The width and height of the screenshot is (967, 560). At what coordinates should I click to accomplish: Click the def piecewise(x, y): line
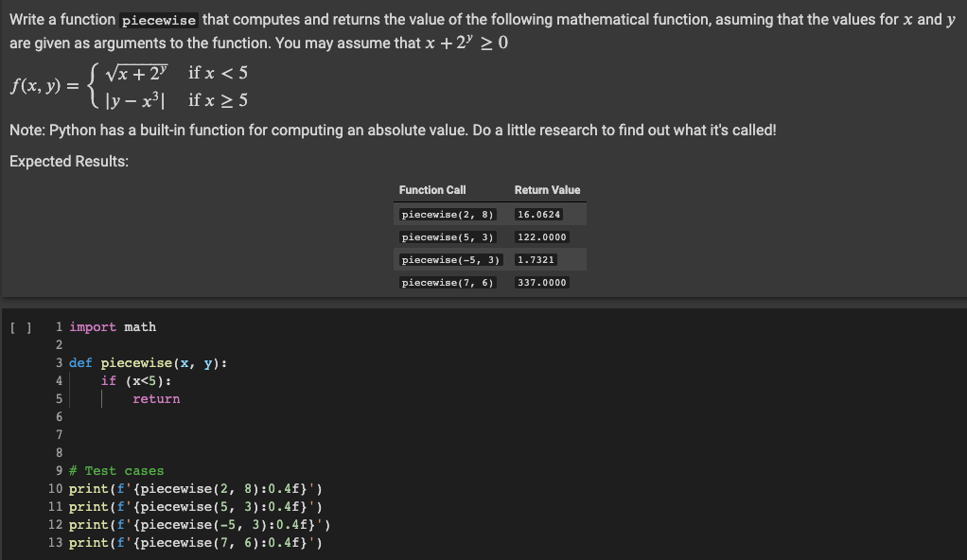(x=147, y=362)
